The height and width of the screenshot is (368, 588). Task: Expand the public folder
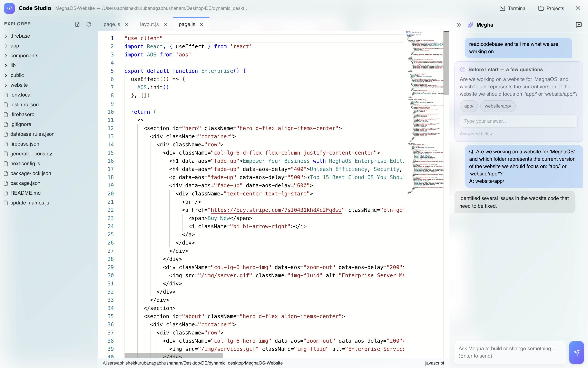tap(49, 75)
